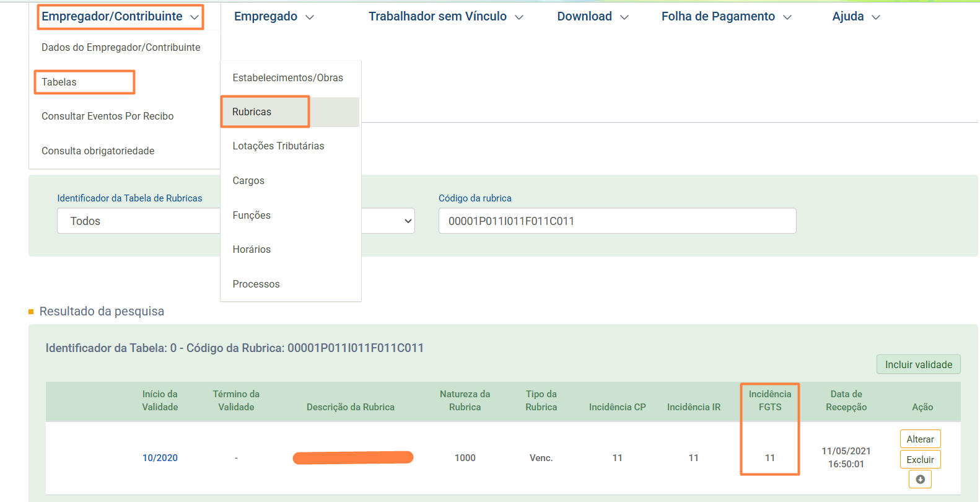Expand Trabalhador sem Vínculo menu

point(445,17)
